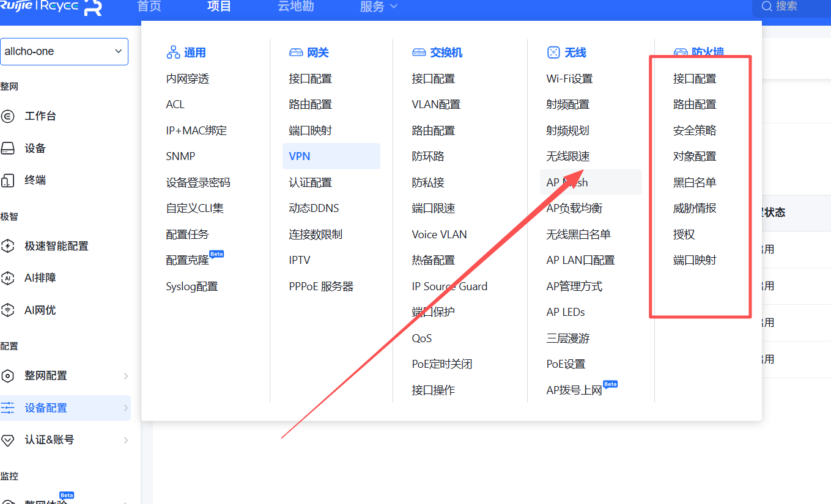Click the AI网优 optimization wifi icon
Screen dimensions: 831x504
tap(8, 310)
